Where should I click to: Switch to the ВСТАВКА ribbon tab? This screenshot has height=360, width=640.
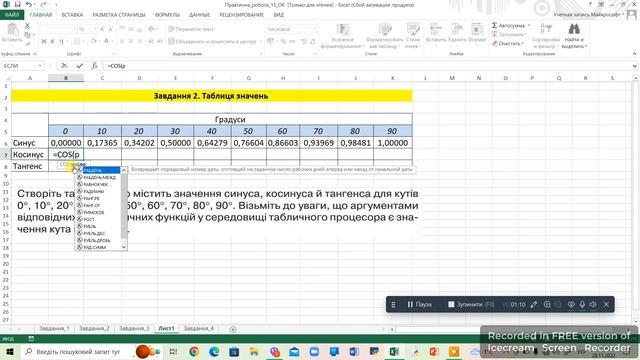tap(72, 15)
